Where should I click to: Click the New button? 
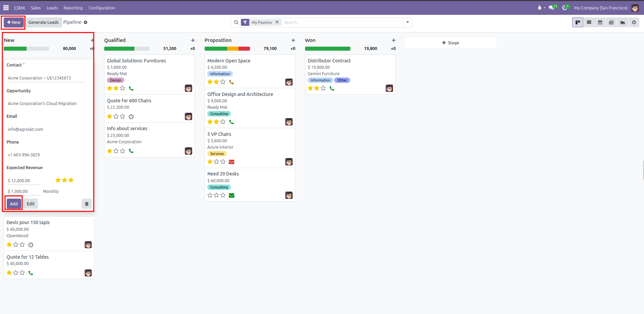tap(14, 22)
